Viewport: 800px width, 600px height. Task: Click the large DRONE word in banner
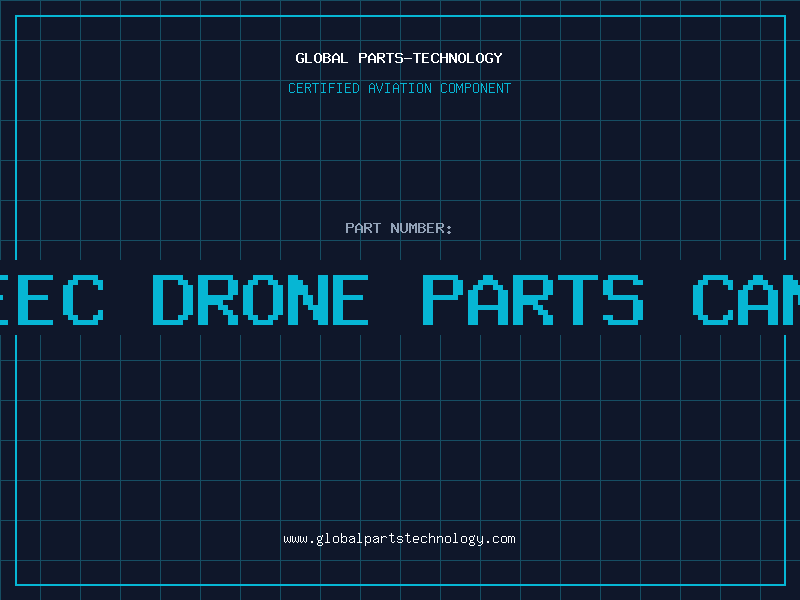[x=260, y=299]
